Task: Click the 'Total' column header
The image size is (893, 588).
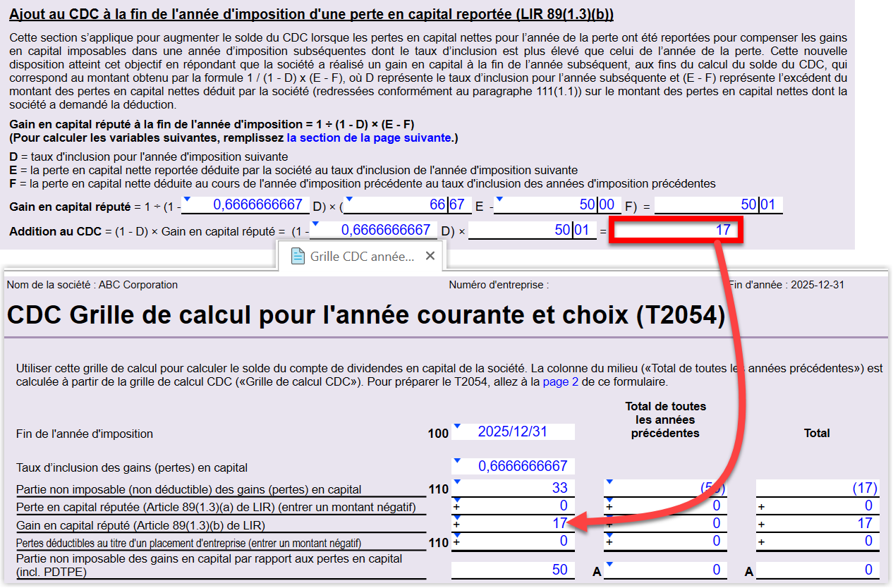Action: coord(817,433)
